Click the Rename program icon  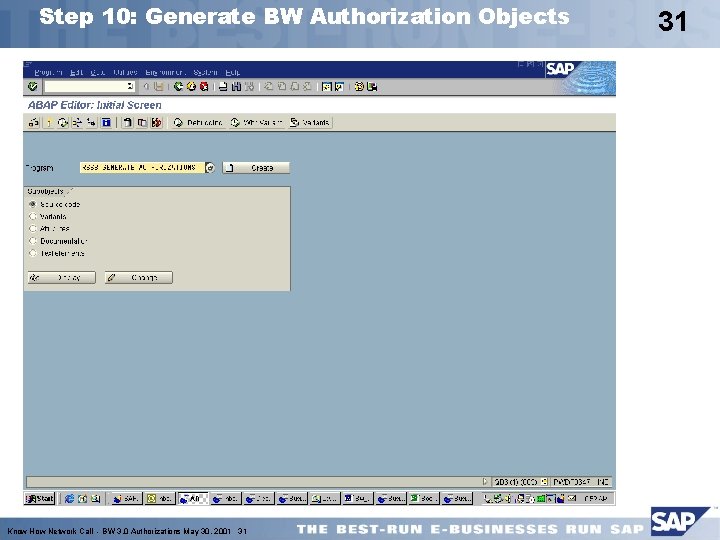click(157, 123)
